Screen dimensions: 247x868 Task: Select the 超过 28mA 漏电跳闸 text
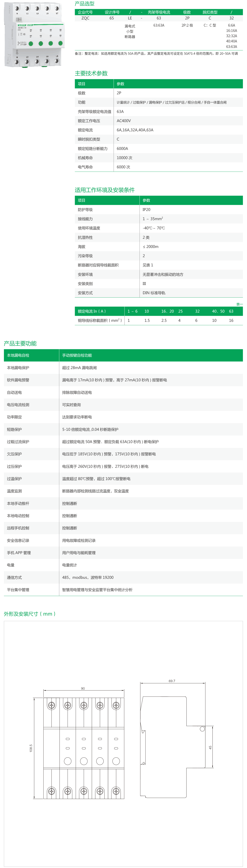79,368
